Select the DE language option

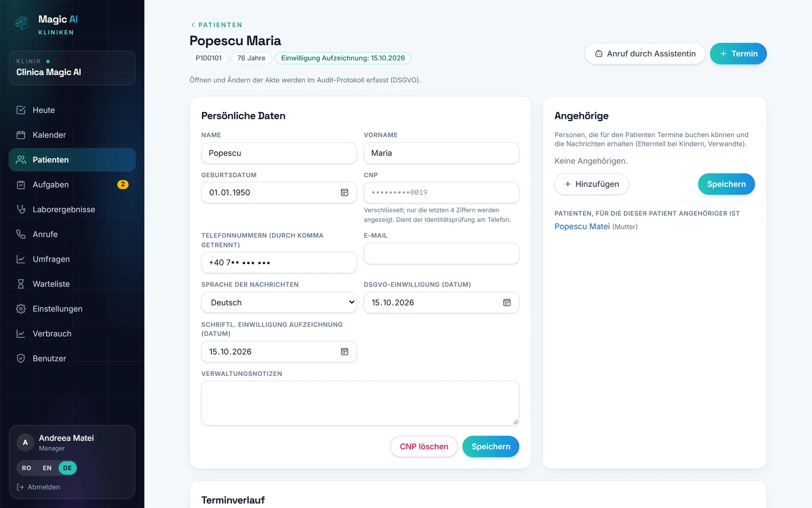[67, 468]
